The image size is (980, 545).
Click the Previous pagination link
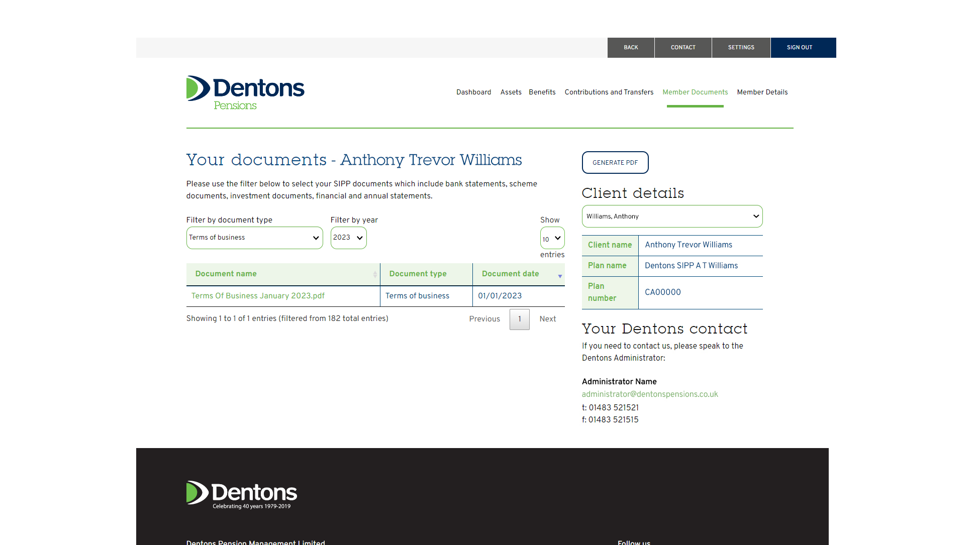(x=484, y=319)
